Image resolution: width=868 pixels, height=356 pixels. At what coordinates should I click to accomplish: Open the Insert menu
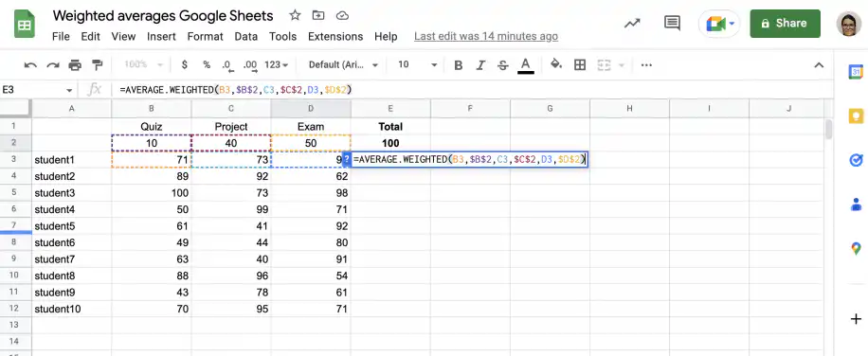[161, 37]
